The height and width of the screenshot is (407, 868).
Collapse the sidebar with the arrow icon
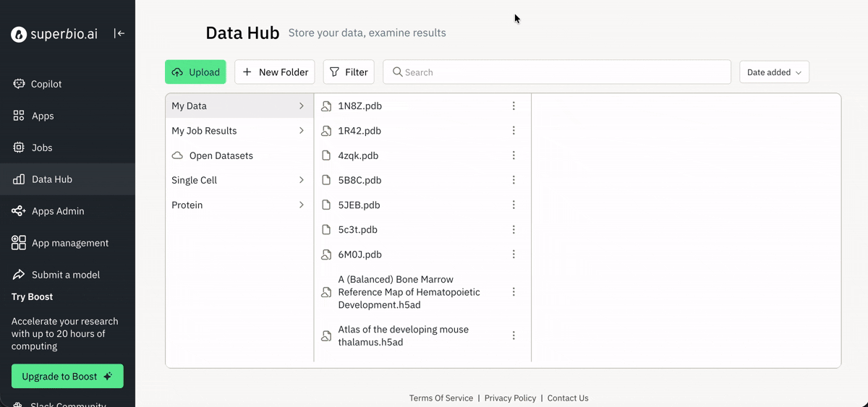tap(119, 33)
